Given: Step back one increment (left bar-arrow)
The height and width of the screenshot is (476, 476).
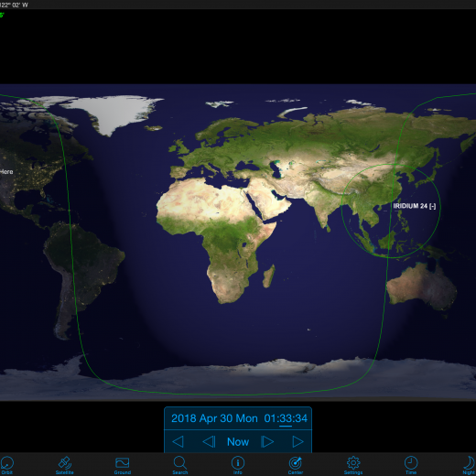Looking at the screenshot, I should 209,441.
